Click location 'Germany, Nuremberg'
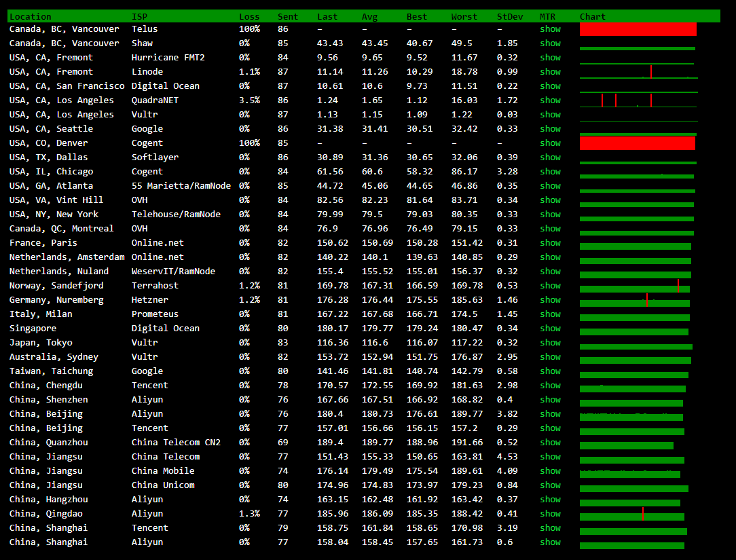This screenshot has width=736, height=560. 56,300
